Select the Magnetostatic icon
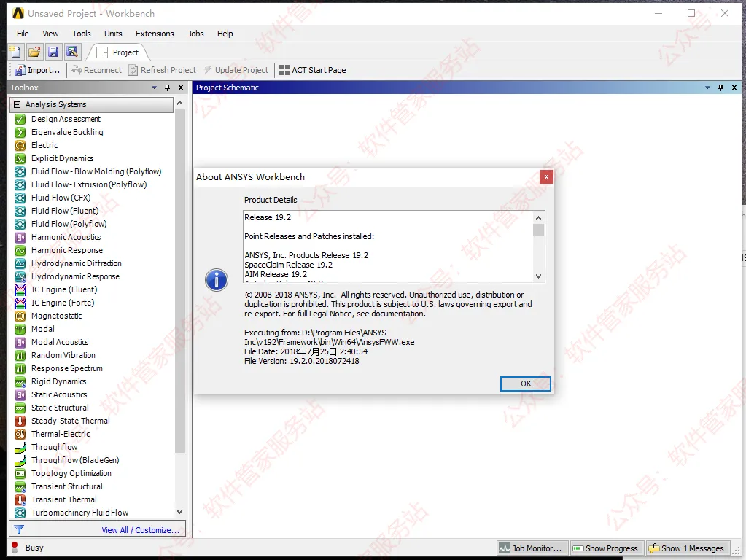This screenshot has width=746, height=560. pyautogui.click(x=20, y=316)
